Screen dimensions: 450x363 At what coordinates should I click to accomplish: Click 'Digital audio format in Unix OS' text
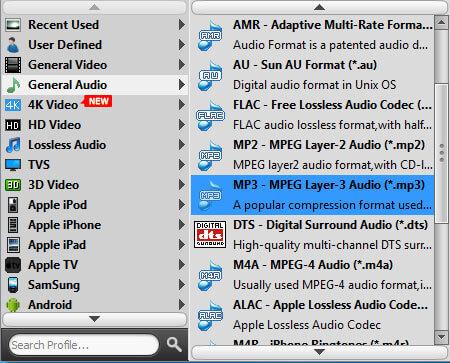click(314, 85)
